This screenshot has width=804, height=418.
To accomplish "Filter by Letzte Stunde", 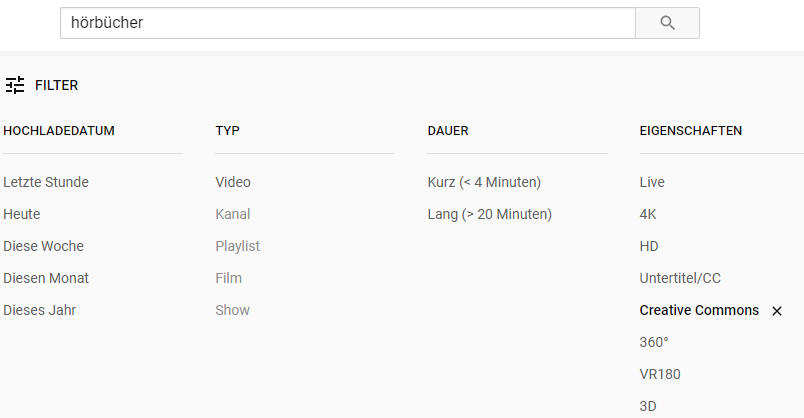I will pos(46,182).
